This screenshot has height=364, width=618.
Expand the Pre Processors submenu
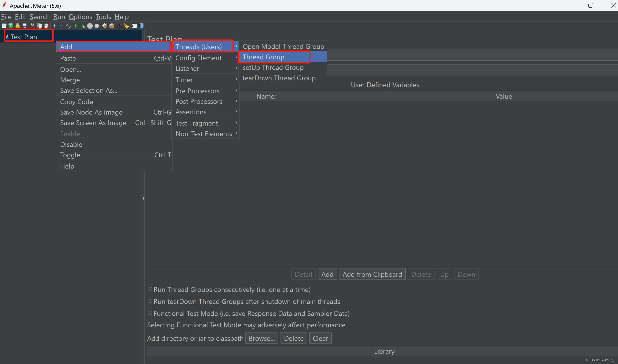[206, 91]
